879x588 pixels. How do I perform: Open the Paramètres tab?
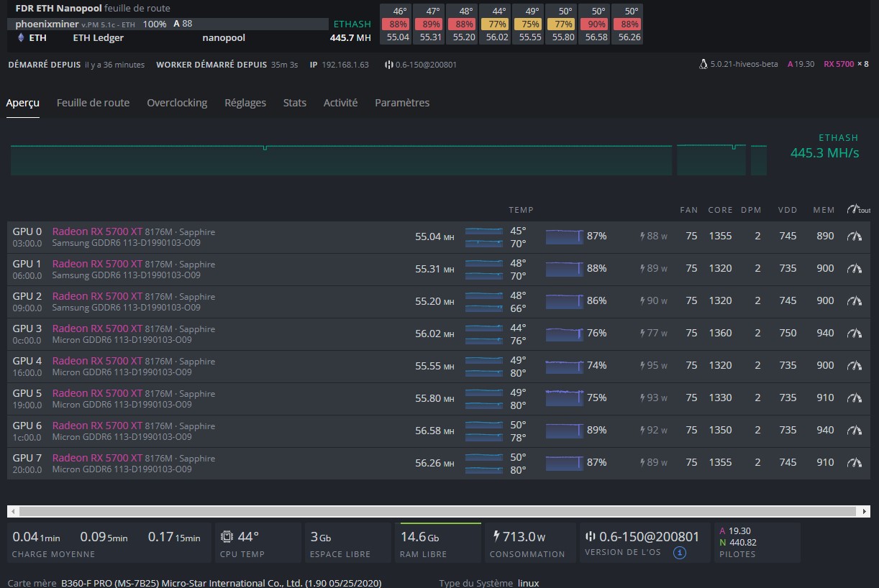[402, 103]
